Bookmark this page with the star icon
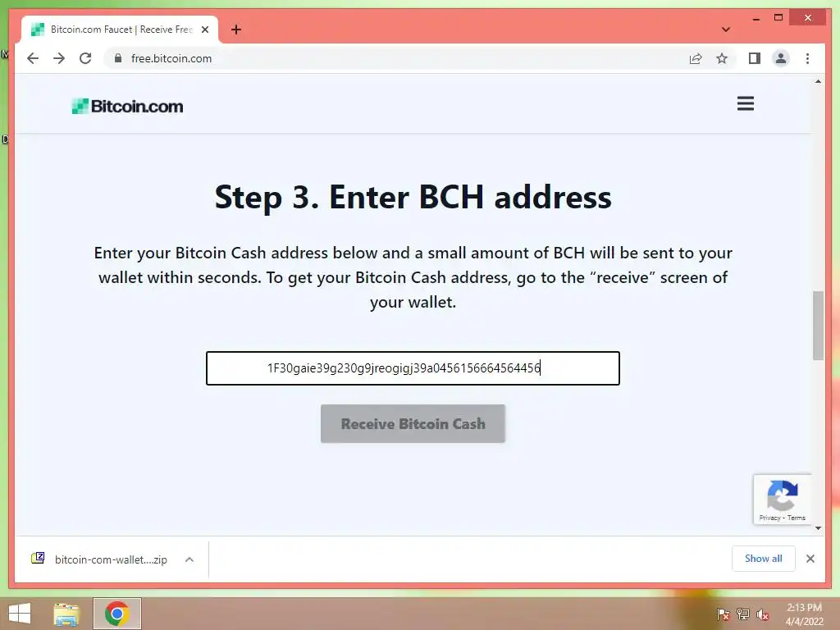 (x=722, y=58)
